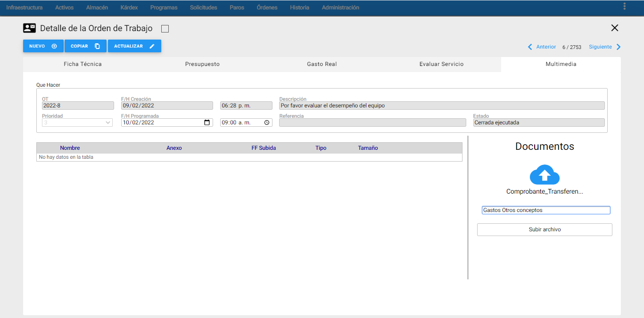644x318 pixels.
Task: Click the Estado field Cerrada ejecutada
Action: 539,122
